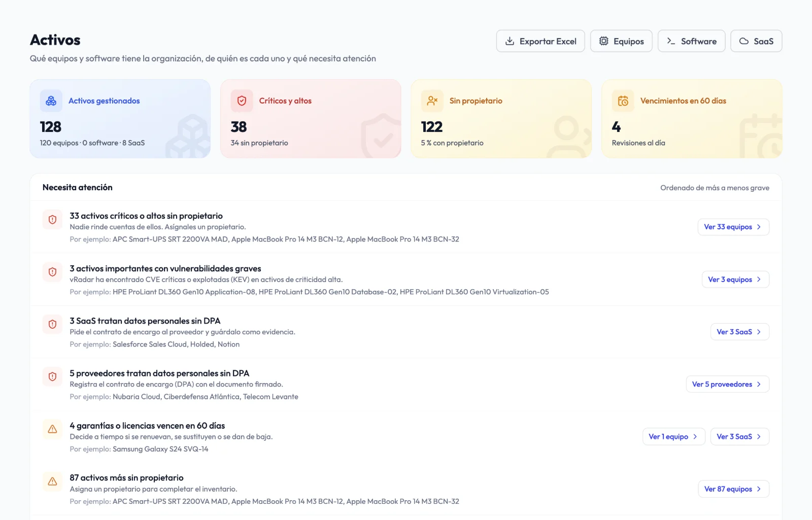Click the Activos page title

click(55, 40)
